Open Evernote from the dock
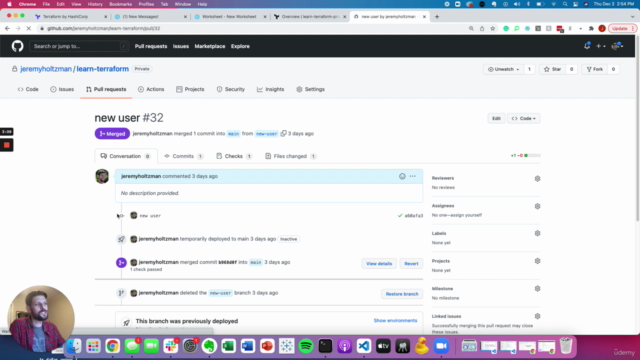The width and height of the screenshot is (640, 360). 209,346
